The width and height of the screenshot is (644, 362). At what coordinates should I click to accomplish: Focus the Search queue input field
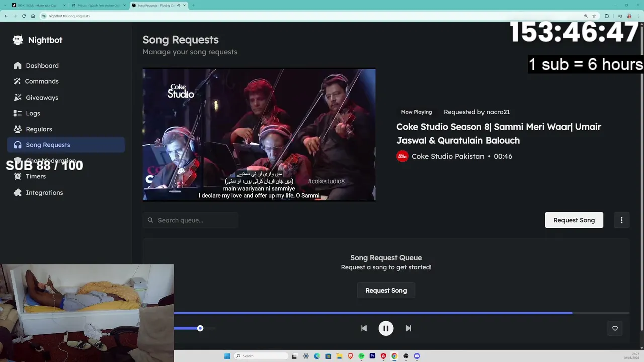[x=191, y=220]
